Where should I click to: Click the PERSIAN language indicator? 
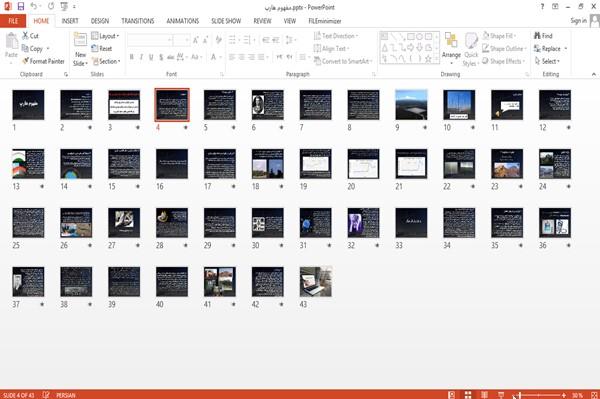pyautogui.click(x=66, y=395)
